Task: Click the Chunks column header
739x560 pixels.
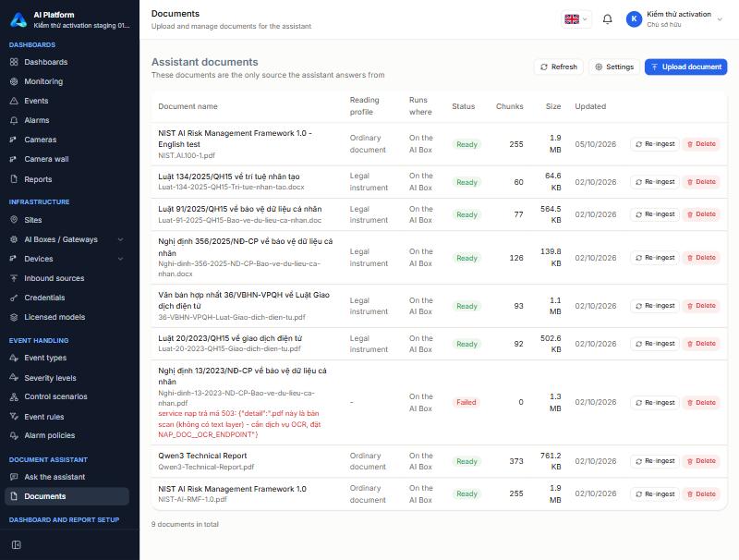Action: pos(510,106)
